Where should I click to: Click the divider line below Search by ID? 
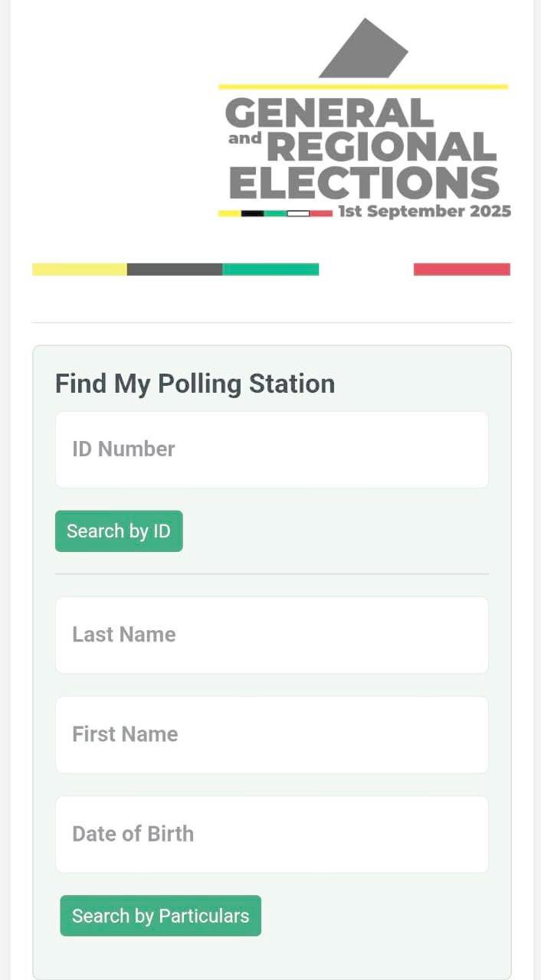(x=271, y=573)
